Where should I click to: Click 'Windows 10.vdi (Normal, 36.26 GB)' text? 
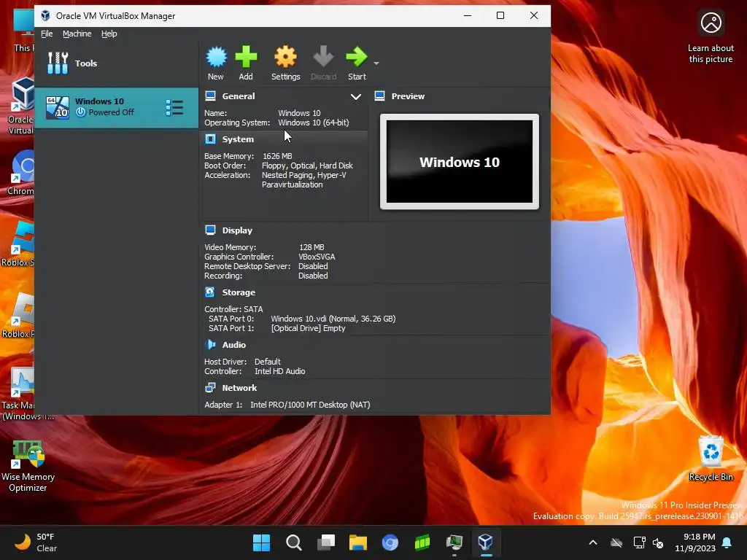(333, 319)
